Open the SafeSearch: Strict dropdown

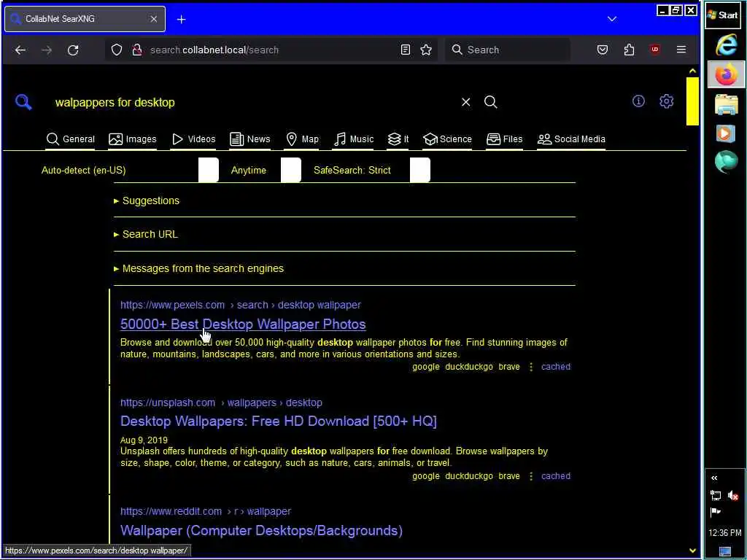click(x=371, y=170)
